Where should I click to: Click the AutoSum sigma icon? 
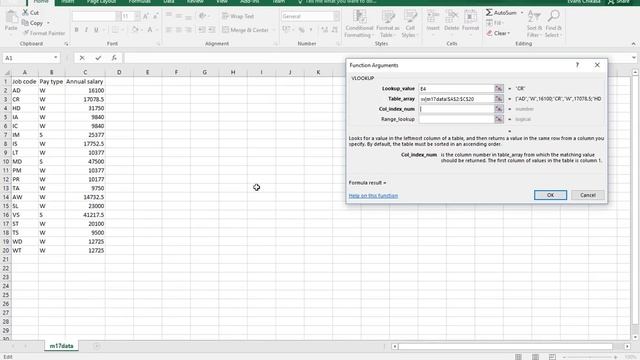coord(489,13)
